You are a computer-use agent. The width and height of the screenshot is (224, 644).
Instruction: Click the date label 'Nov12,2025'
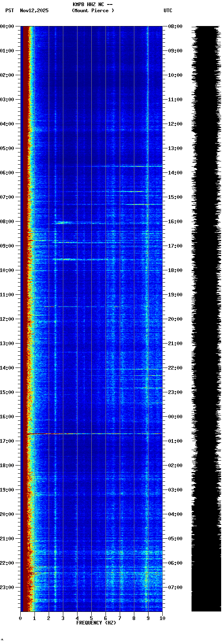[34, 11]
